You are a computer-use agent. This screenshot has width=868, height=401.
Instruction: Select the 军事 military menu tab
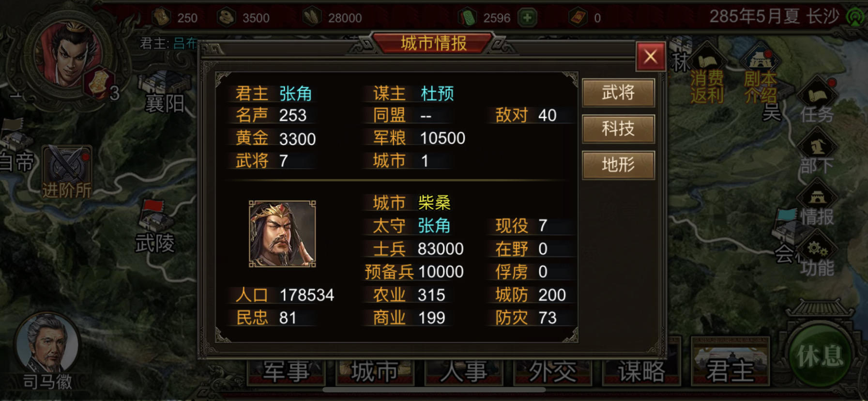tap(286, 372)
